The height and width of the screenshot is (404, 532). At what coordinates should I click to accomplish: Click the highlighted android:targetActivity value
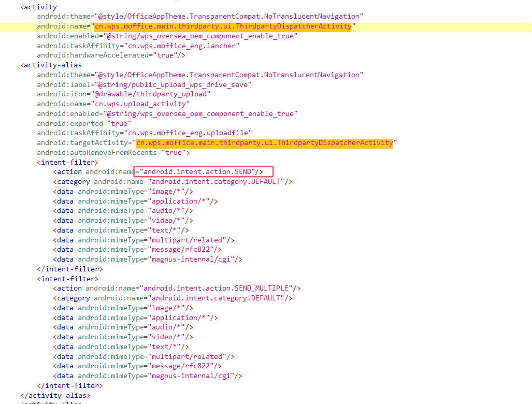coord(264,143)
